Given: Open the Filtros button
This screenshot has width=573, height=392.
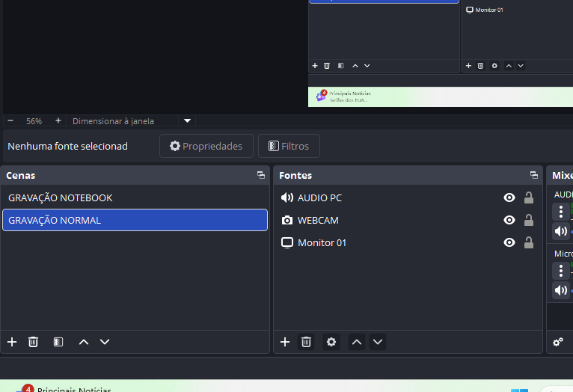Looking at the screenshot, I should click(289, 146).
